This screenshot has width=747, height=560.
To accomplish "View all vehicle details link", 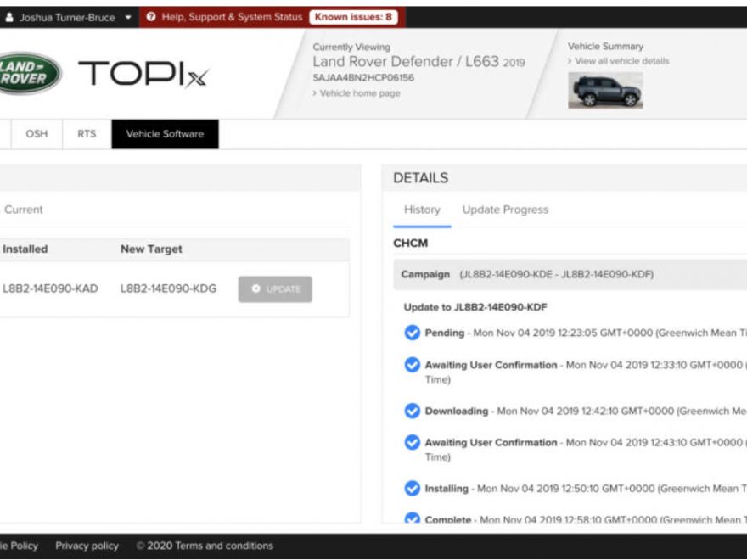I will tap(621, 61).
